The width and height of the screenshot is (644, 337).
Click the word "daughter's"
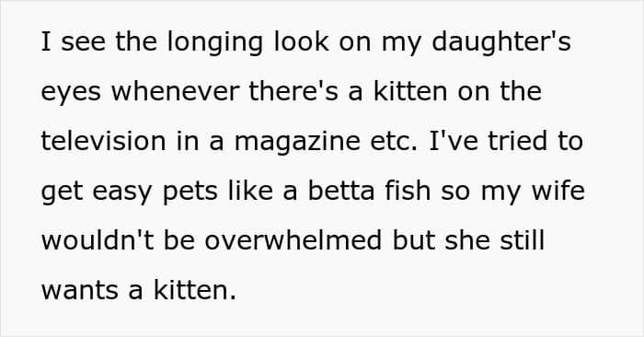point(501,42)
